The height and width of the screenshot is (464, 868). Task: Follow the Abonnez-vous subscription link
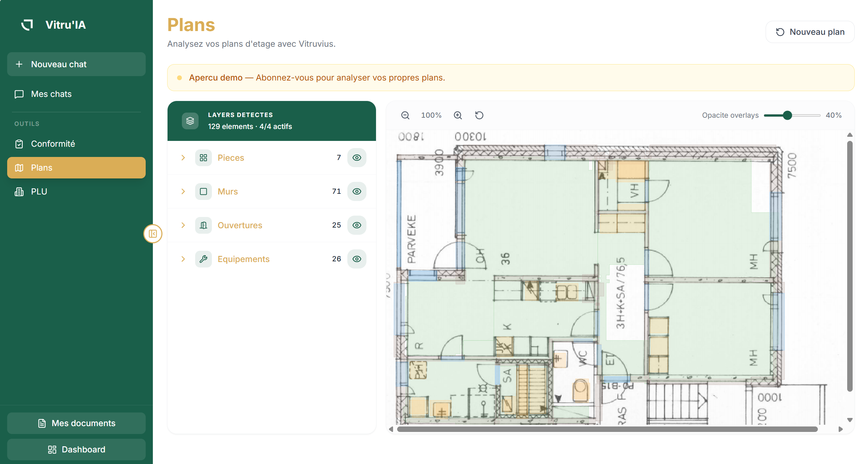[350, 77]
